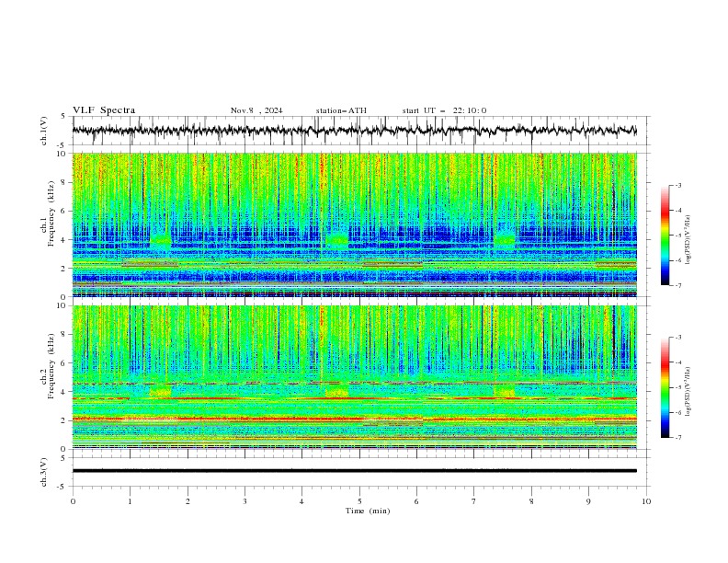This screenshot has height=563, width=728.
Task: Click the "-3" label on ch.1 color bar
Action: coord(677,185)
